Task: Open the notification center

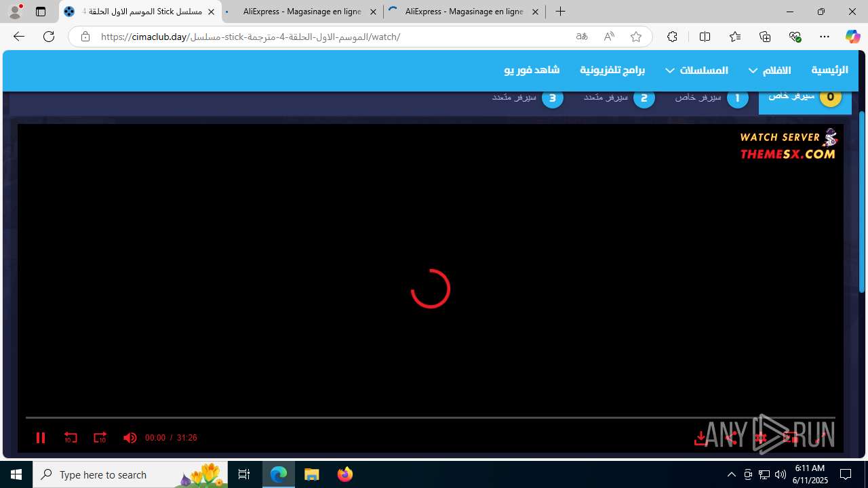Action: point(846,474)
